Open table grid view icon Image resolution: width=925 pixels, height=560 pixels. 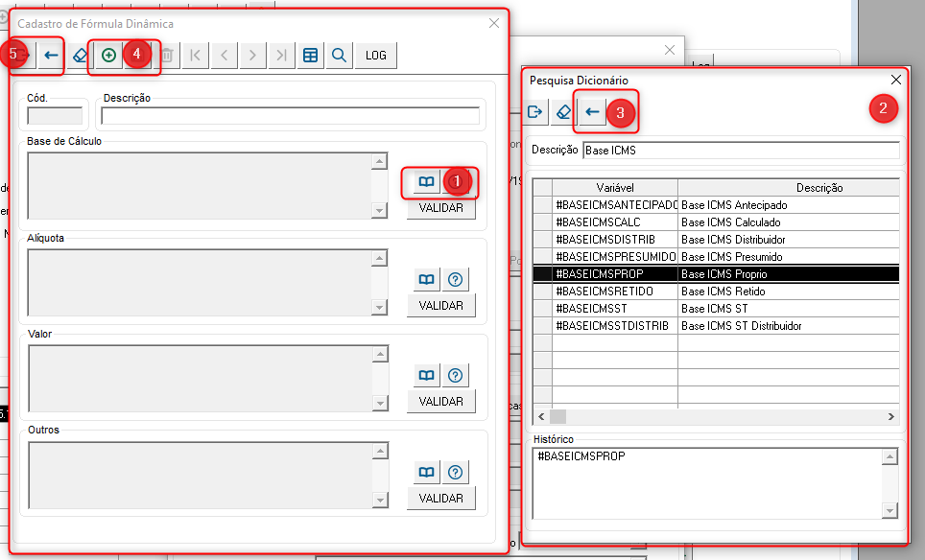310,56
